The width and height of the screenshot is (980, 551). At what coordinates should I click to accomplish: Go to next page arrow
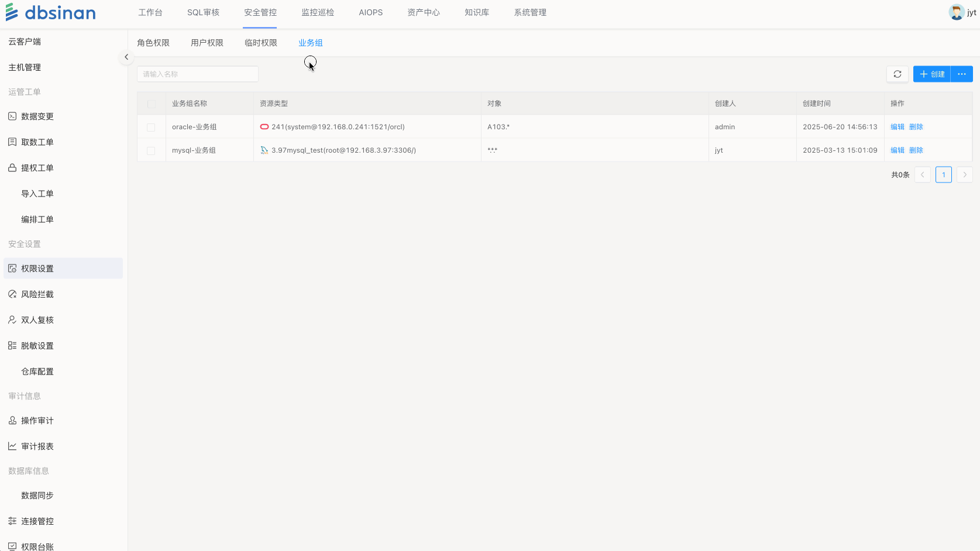pyautogui.click(x=964, y=175)
